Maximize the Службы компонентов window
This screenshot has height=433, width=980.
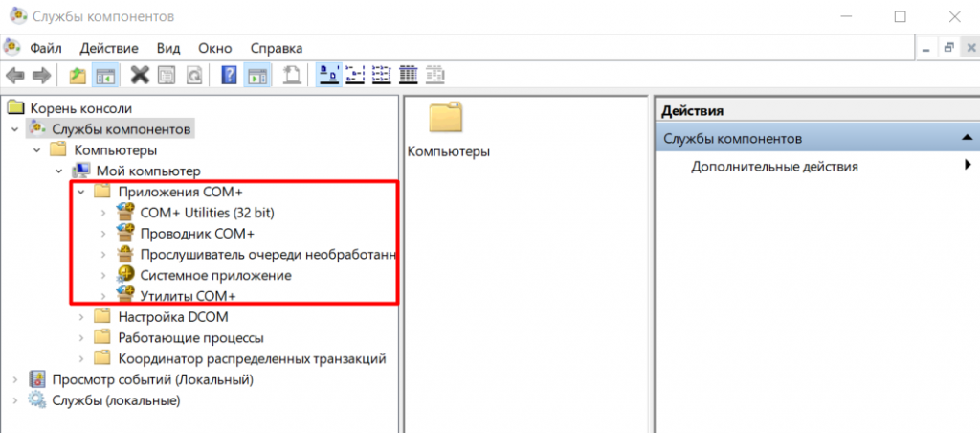900,17
